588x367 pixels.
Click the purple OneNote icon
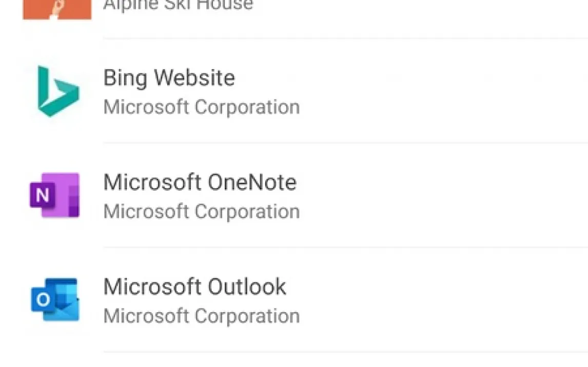click(55, 195)
